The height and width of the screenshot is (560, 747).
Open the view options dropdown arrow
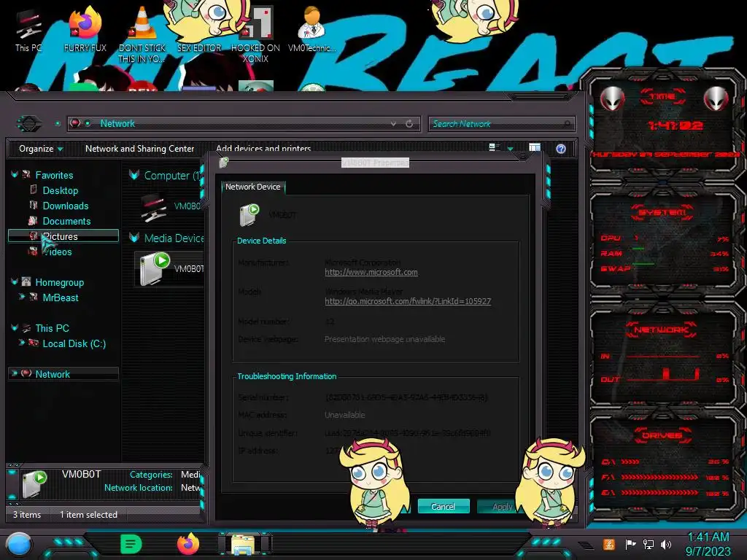510,149
